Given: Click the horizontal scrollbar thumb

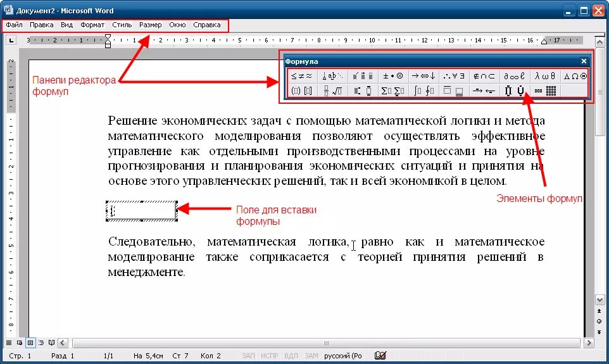Looking at the screenshot, I should click(x=326, y=343).
